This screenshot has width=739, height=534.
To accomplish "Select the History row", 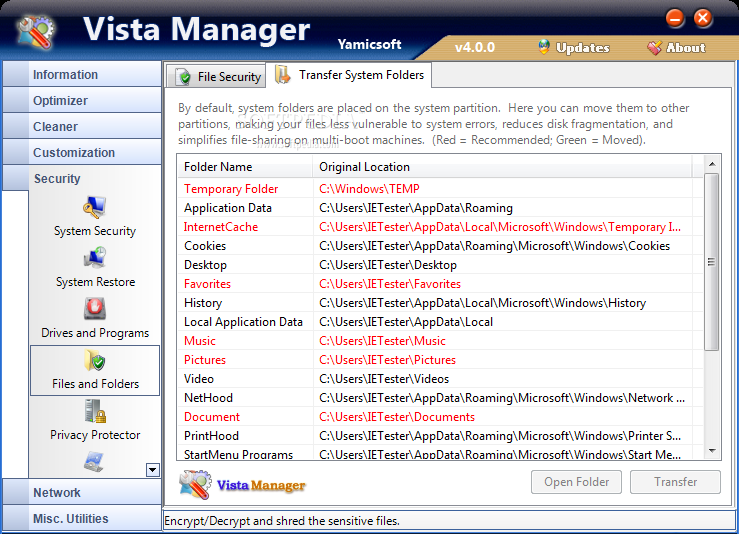I will (x=441, y=303).
